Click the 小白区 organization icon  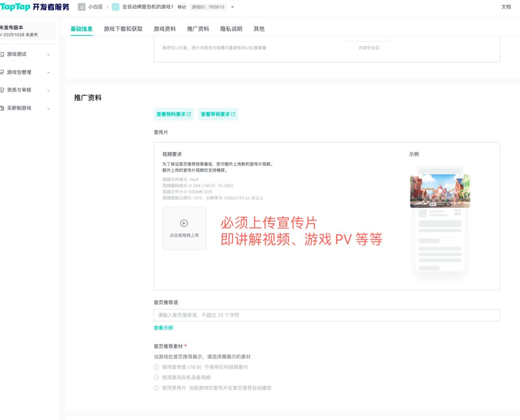81,7
